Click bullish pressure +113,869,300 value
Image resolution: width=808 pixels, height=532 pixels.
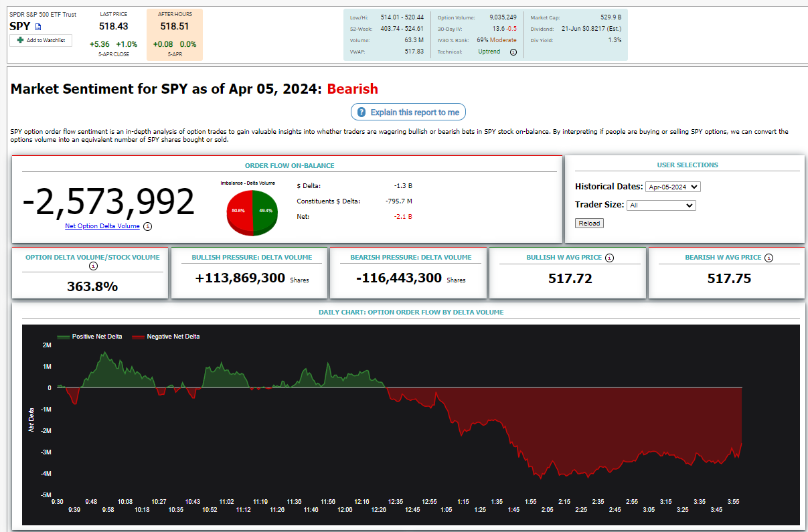tap(240, 278)
